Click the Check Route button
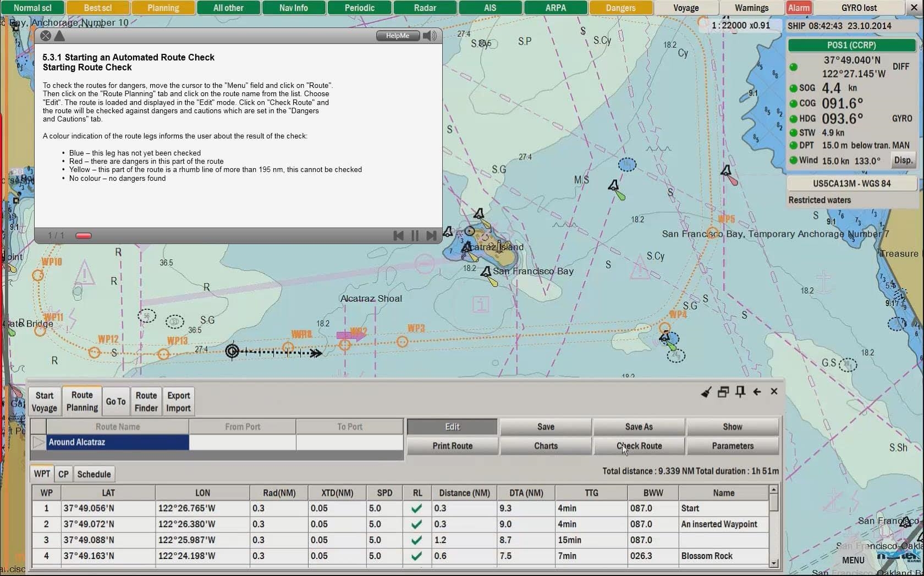 tap(639, 446)
